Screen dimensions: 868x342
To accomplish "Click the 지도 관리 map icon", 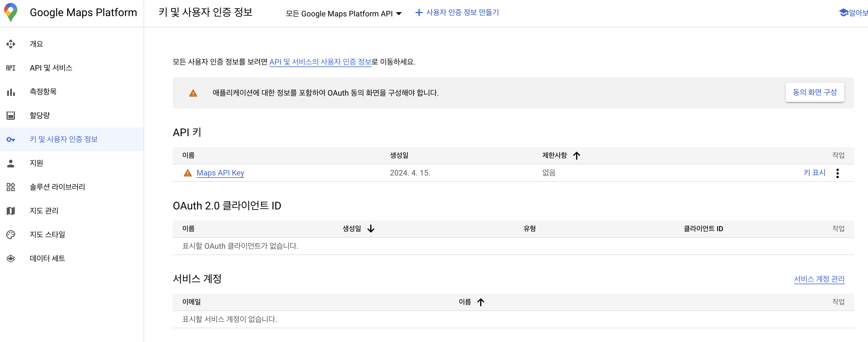I will (11, 211).
